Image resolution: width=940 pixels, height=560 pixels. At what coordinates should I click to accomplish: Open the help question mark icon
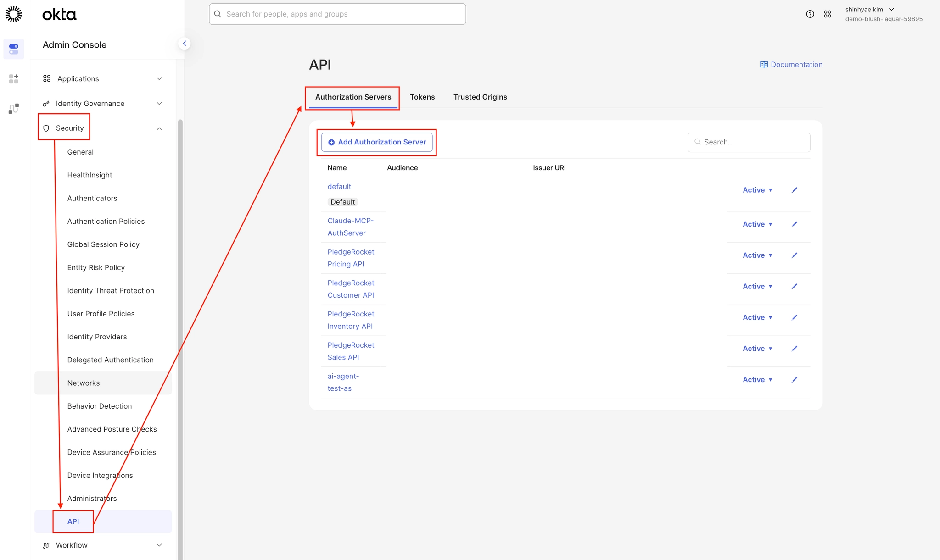(810, 14)
